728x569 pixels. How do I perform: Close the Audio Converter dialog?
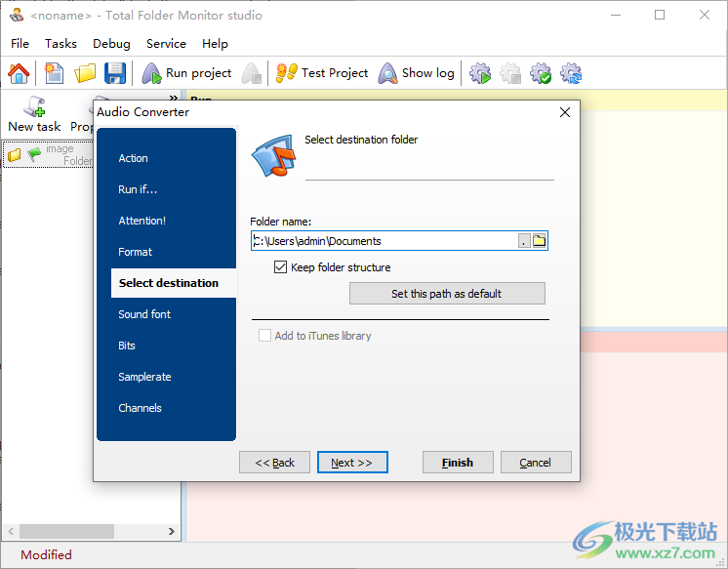pyautogui.click(x=565, y=112)
